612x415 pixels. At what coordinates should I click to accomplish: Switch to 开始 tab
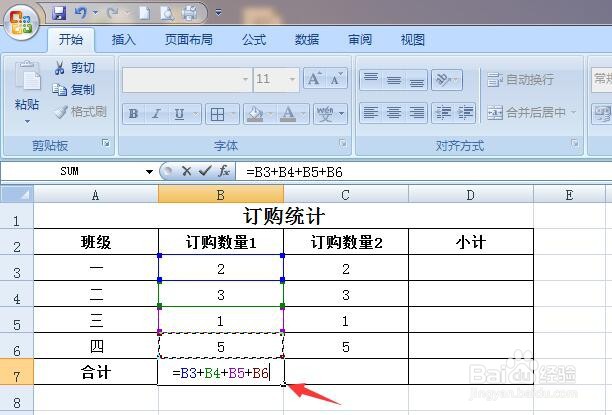point(71,39)
